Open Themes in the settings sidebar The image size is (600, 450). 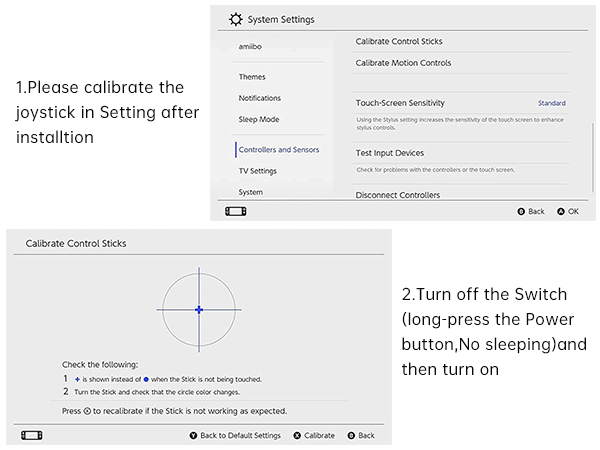click(x=252, y=77)
